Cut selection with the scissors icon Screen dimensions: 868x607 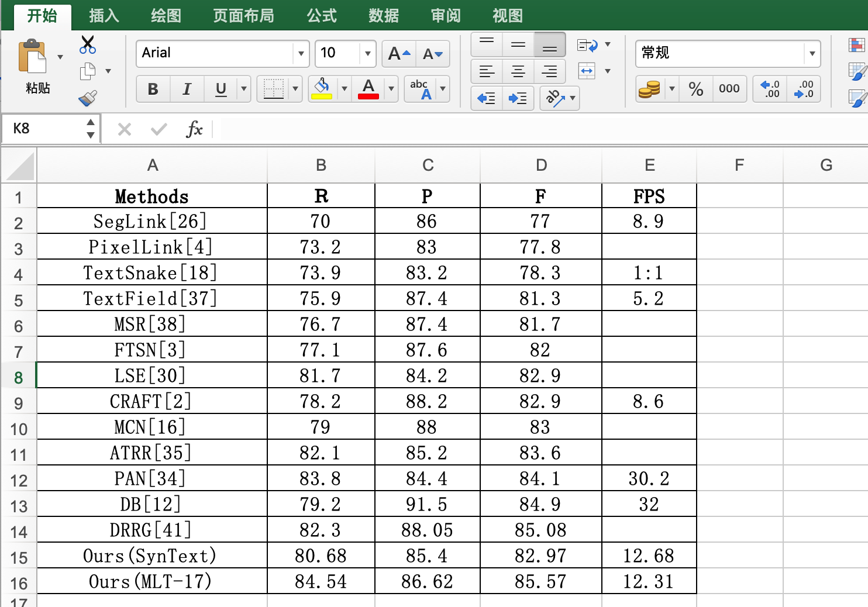[88, 44]
